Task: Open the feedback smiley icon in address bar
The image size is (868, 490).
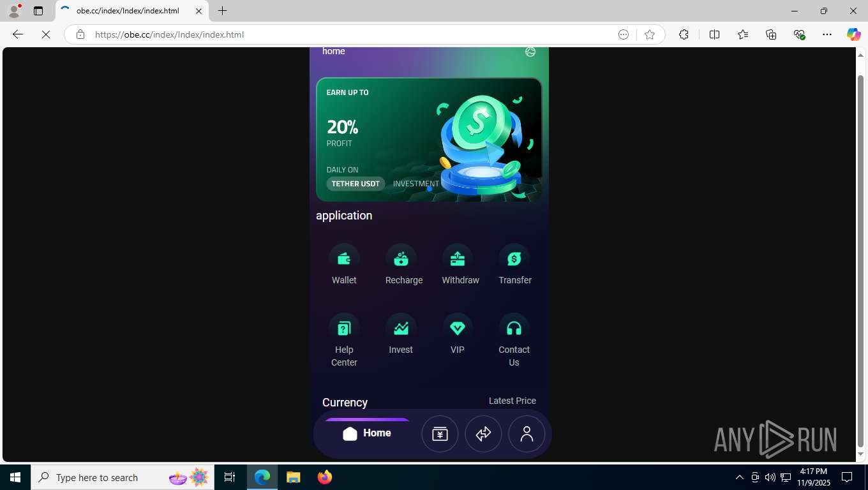Action: pyautogui.click(x=624, y=34)
